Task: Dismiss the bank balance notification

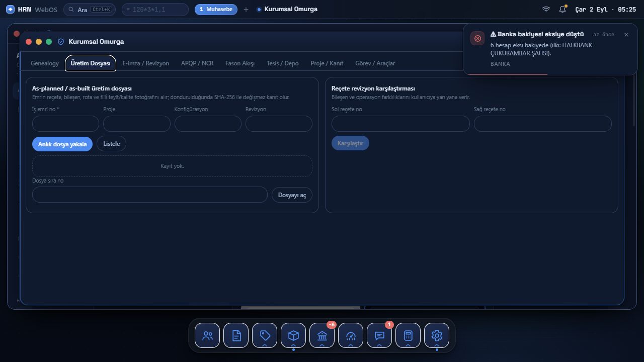Action: (626, 35)
